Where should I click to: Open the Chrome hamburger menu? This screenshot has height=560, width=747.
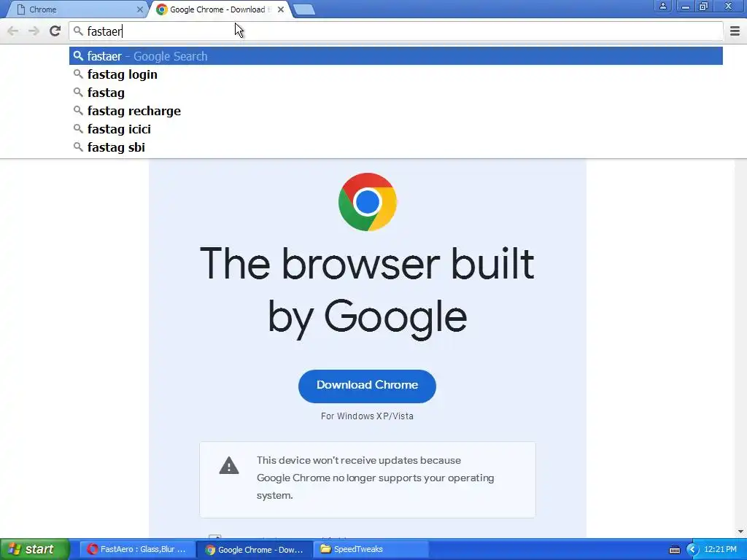click(735, 31)
